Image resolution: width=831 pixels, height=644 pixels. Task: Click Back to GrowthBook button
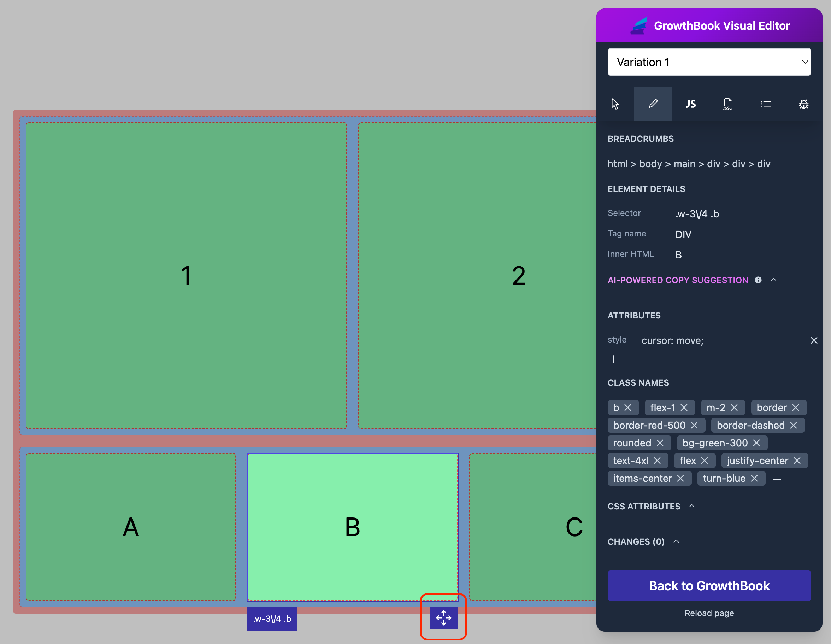[709, 586]
